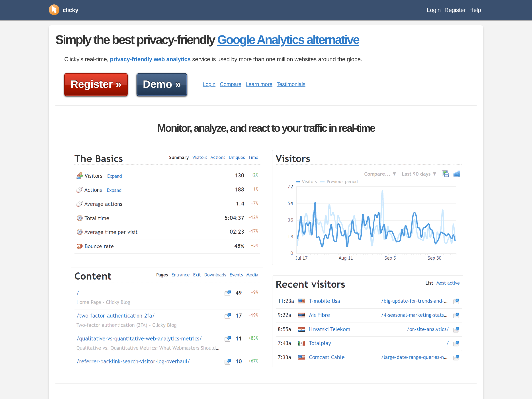
Task: Click the Comcast Cable visitor link
Action: tap(327, 358)
